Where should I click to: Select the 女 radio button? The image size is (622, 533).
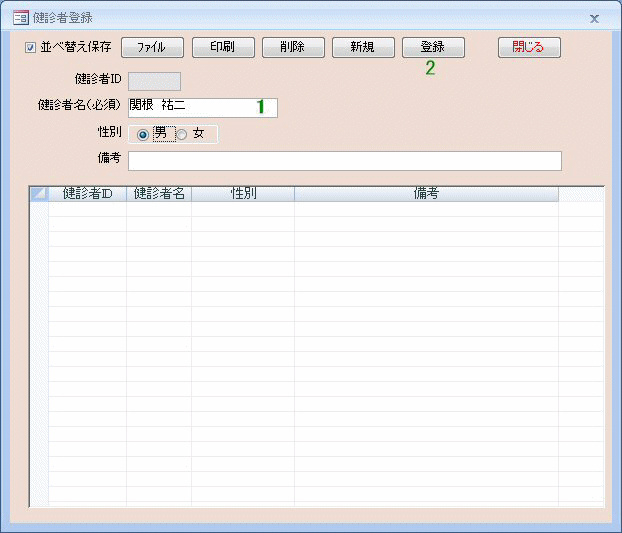(x=182, y=135)
